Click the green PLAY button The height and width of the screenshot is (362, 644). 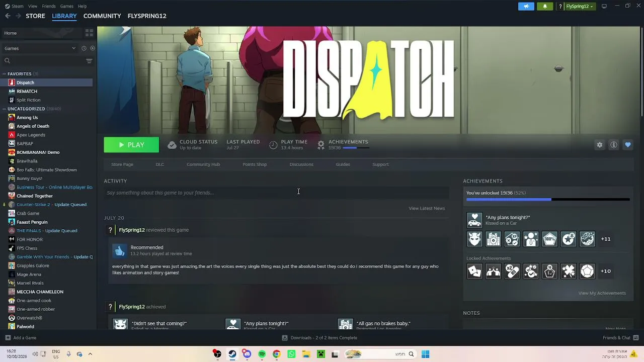[x=131, y=145]
